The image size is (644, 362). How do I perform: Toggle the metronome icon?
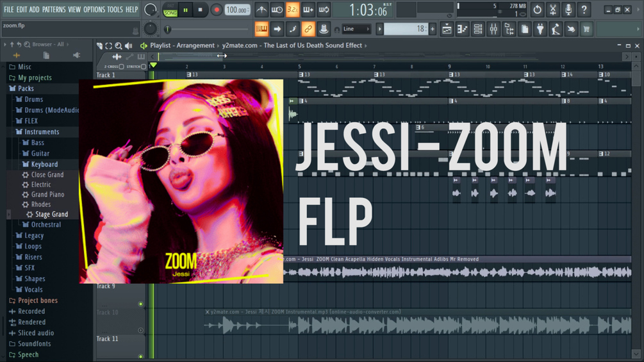tap(261, 10)
